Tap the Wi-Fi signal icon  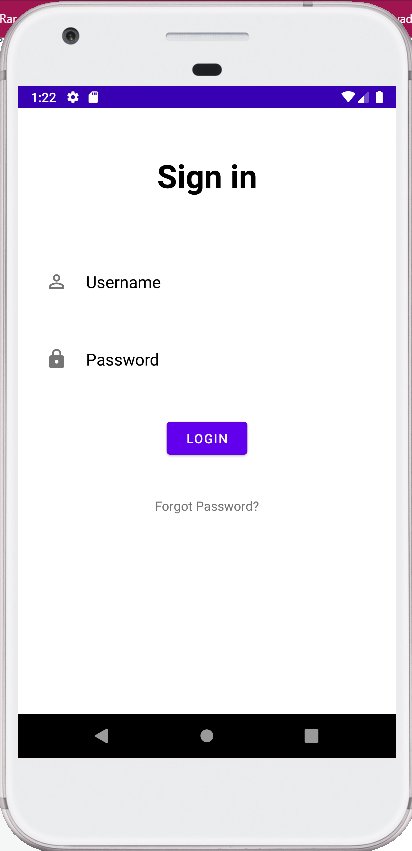coord(347,97)
